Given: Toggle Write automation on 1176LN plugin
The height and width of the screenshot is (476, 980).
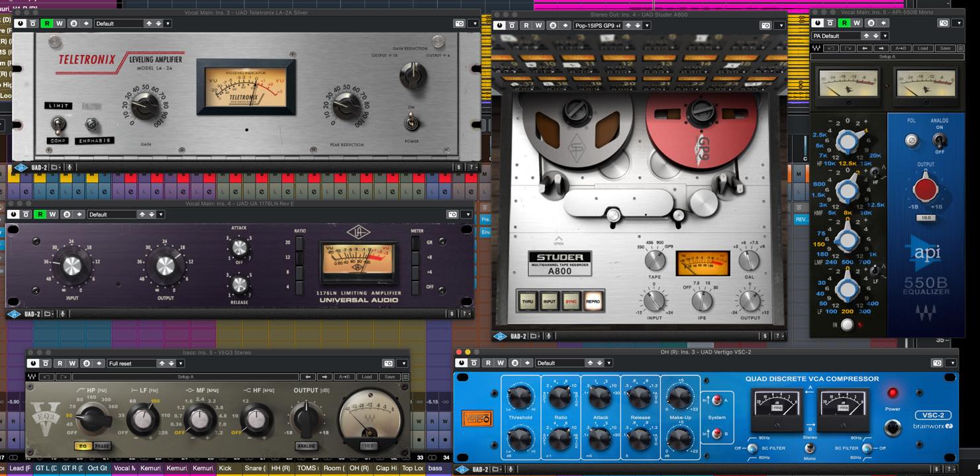Looking at the screenshot, I should [x=52, y=214].
